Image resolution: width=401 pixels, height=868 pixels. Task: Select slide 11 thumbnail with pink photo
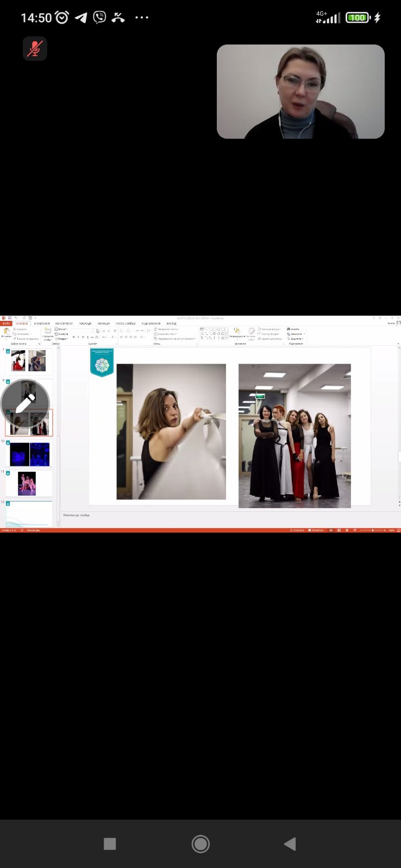[27, 484]
